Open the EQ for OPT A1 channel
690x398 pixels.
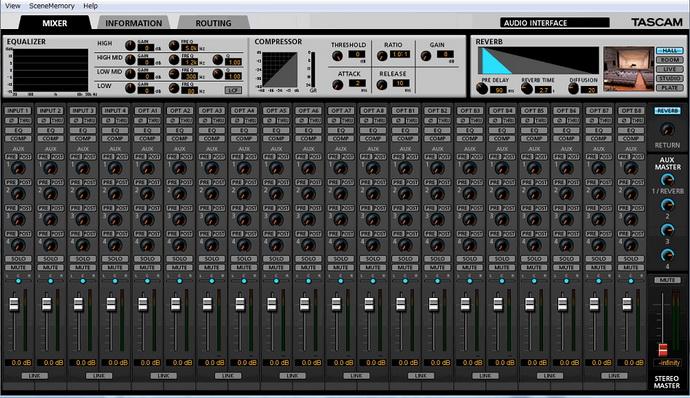point(147,130)
